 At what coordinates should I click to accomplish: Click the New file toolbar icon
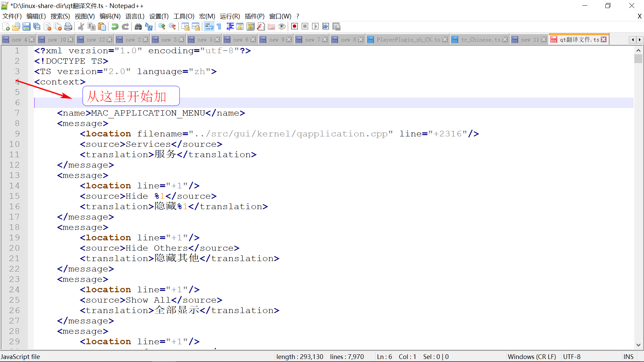point(6,26)
